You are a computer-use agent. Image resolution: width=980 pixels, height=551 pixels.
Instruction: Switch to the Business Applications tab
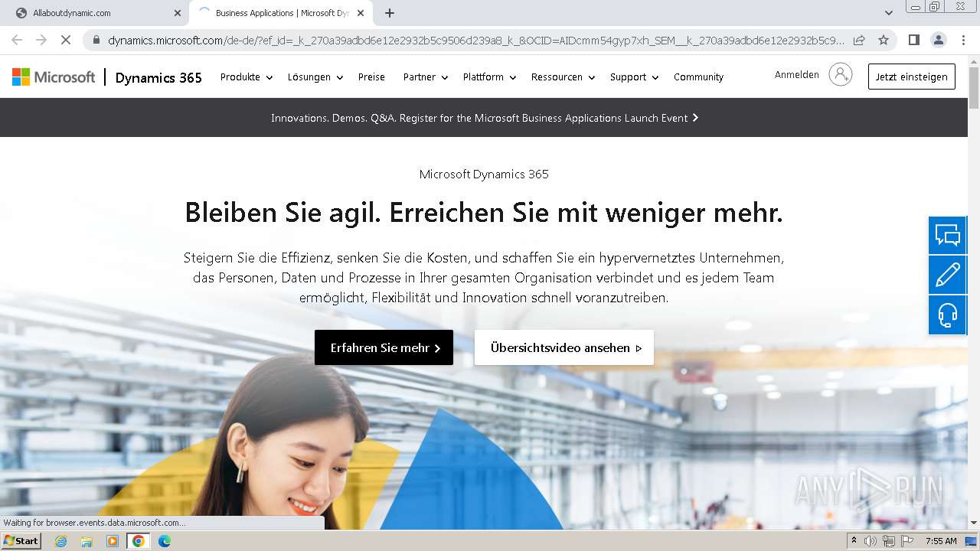(280, 13)
